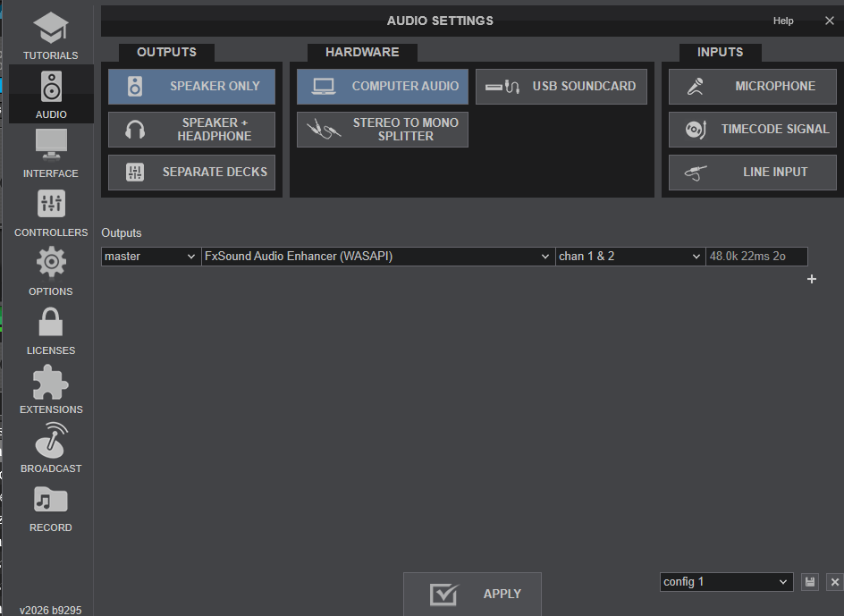This screenshot has height=616, width=844.
Task: Click the 48.0k 22ms latency field
Action: (x=756, y=257)
